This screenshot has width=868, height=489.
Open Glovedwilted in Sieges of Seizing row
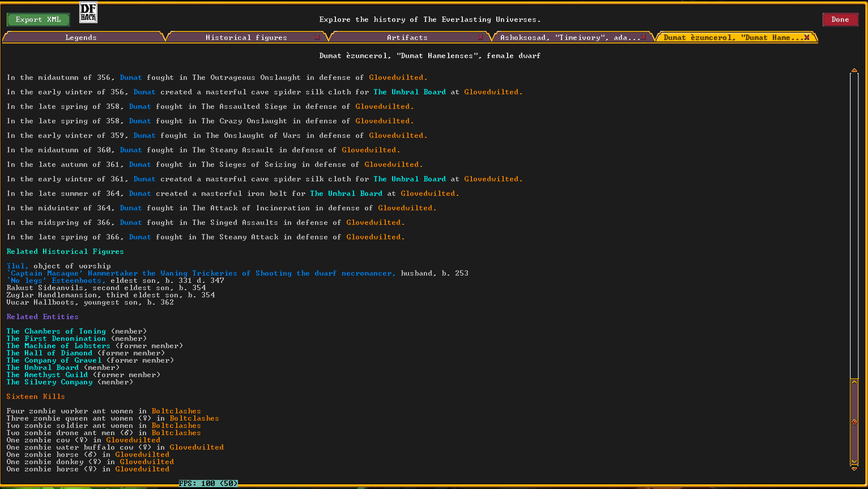tap(393, 165)
